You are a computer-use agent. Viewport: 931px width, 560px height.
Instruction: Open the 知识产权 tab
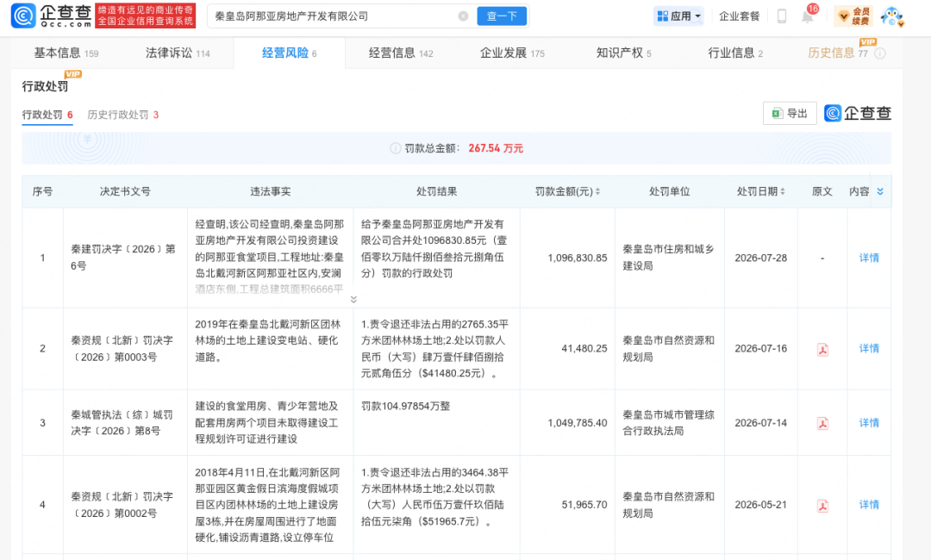[x=623, y=53]
